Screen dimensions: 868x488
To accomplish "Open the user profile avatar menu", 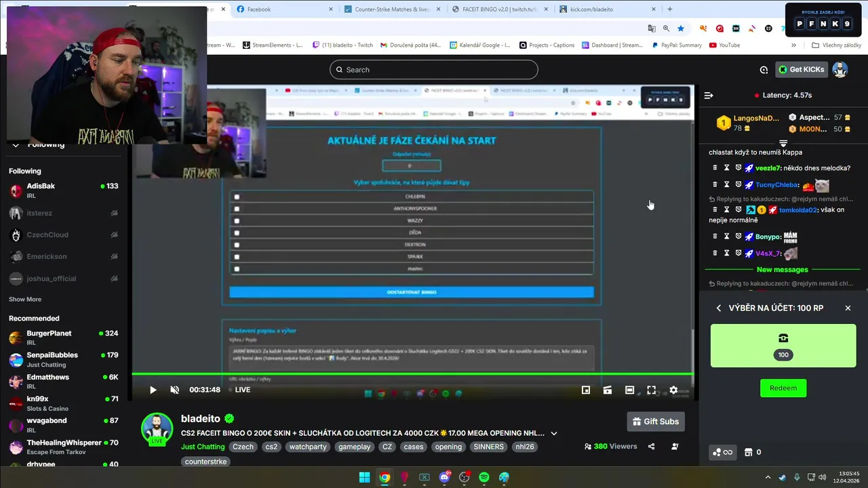I will [x=840, y=70].
